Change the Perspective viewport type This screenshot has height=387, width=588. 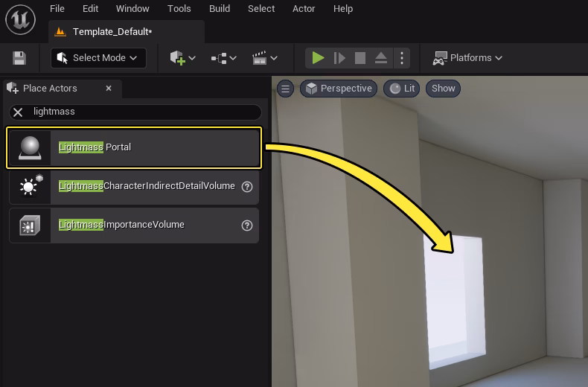(x=339, y=89)
